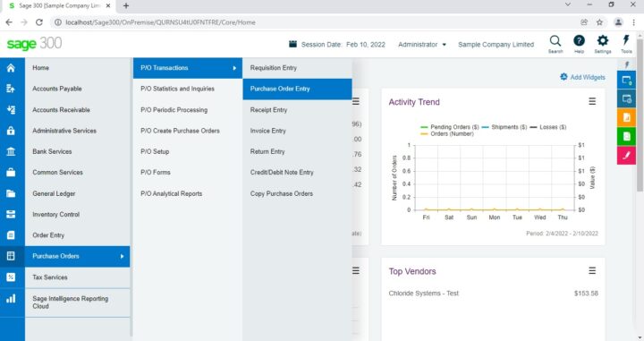The image size is (644, 341).
Task: Expand the P/O Transactions submenu arrow
Action: [x=234, y=68]
